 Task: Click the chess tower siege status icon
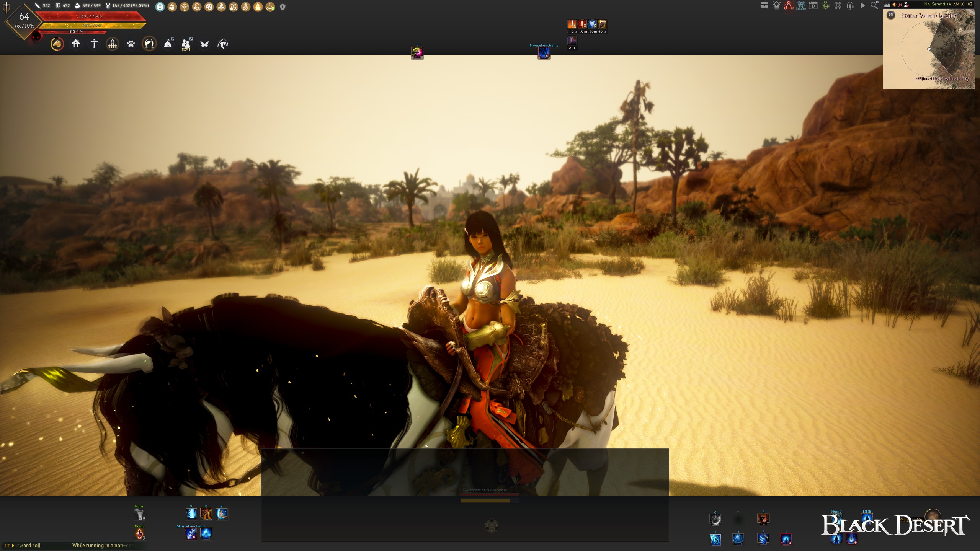point(906,5)
